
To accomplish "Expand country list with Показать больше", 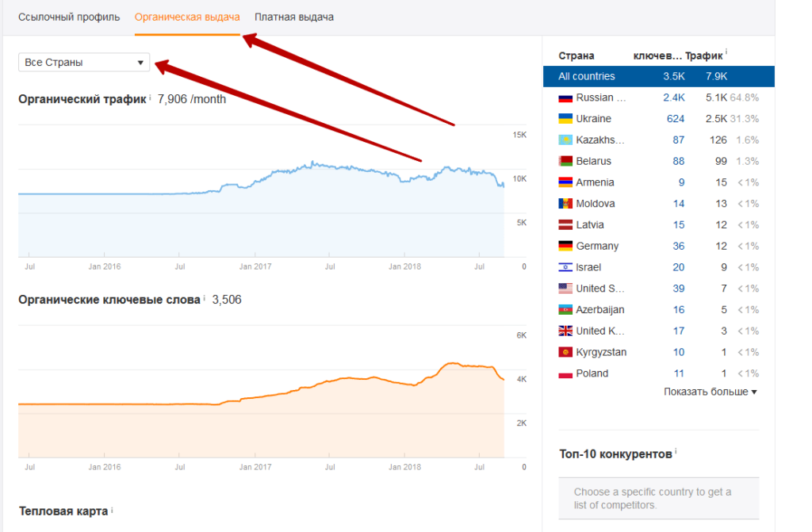I will (x=710, y=392).
